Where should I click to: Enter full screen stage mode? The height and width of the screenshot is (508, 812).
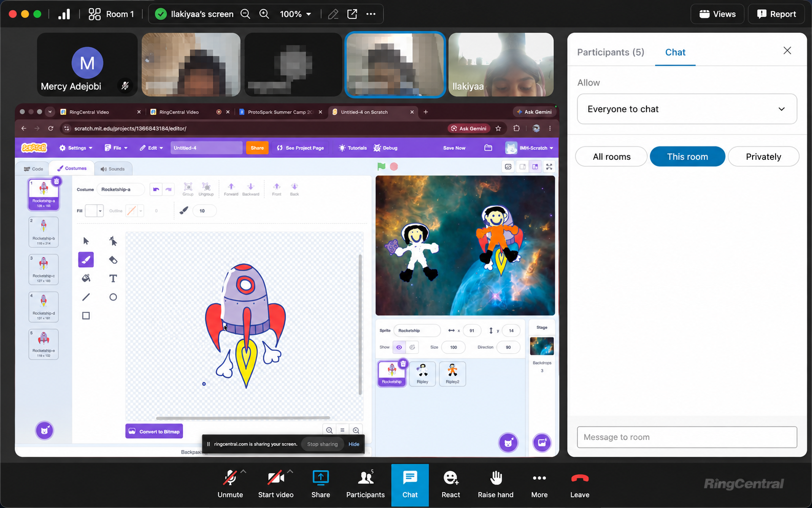pyautogui.click(x=549, y=166)
